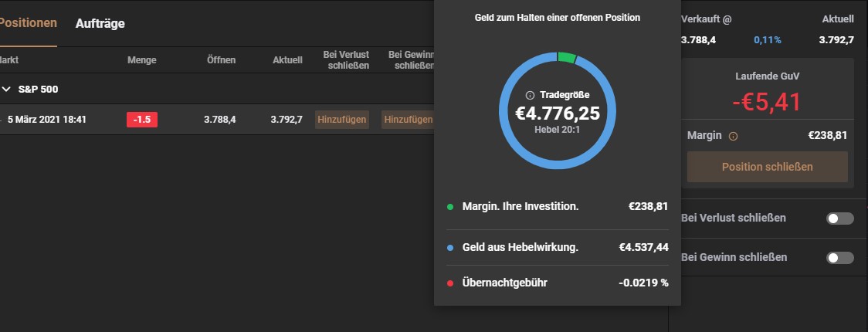
Task: Click the Öffnen column header
Action: point(222,60)
